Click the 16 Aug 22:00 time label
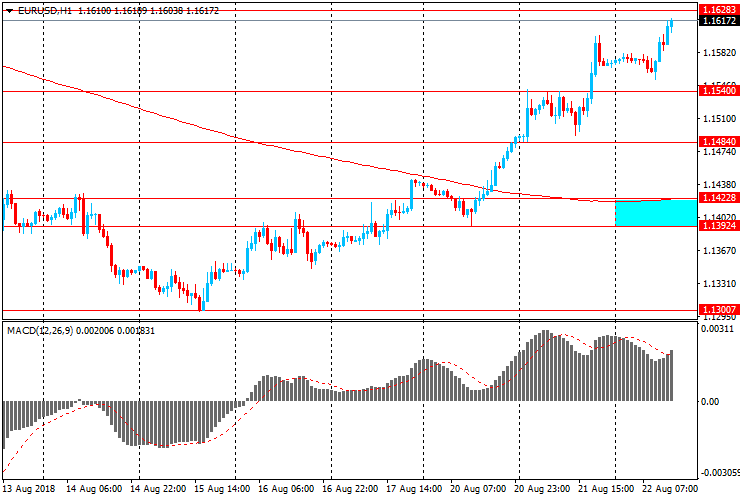The height and width of the screenshot is (500, 740). click(x=350, y=489)
